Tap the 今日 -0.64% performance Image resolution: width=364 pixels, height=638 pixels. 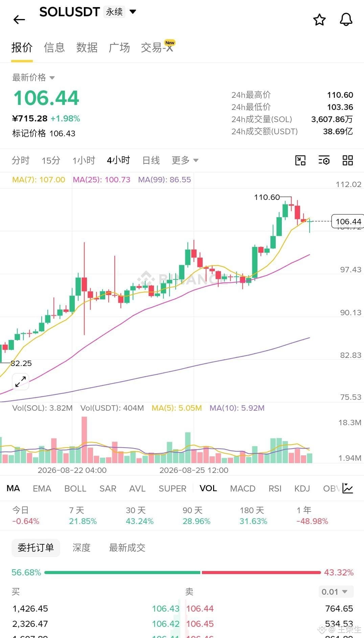point(26,516)
